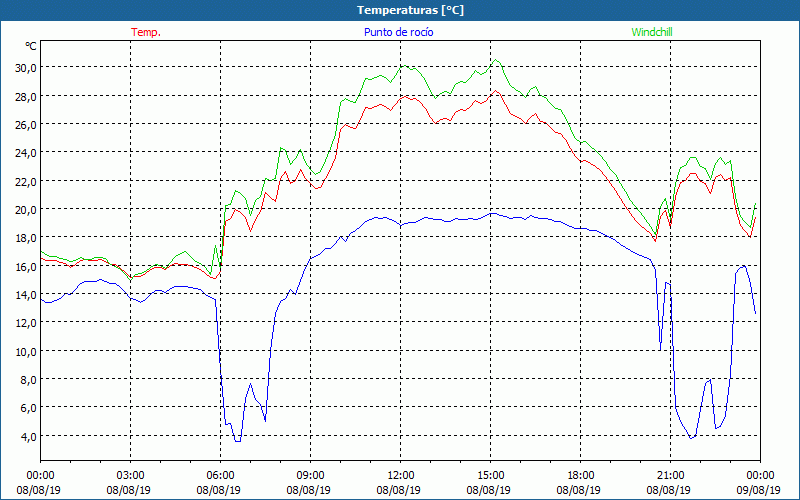Click the 8,0 y-axis value
Viewport: 800px width, 500px height.
pos(28,379)
